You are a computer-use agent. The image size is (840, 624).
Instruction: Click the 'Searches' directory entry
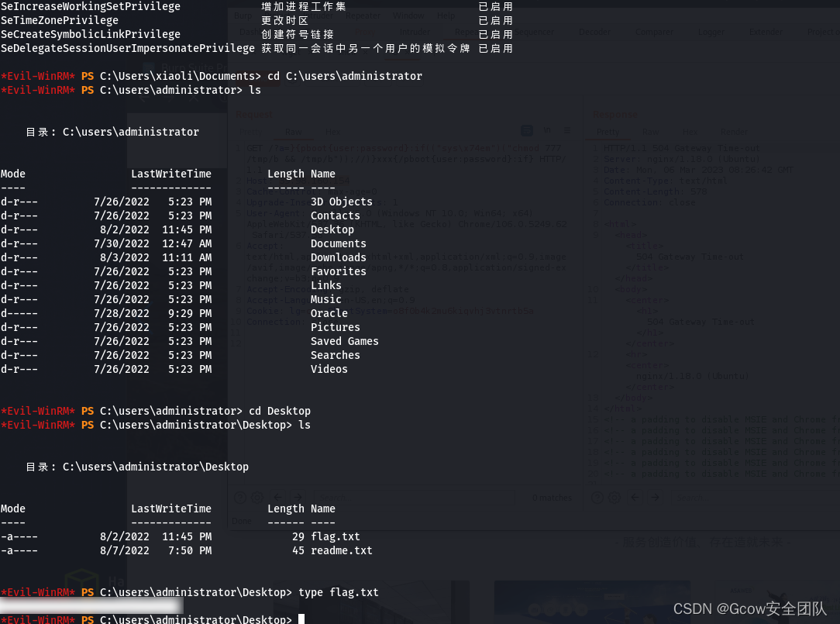tap(336, 355)
